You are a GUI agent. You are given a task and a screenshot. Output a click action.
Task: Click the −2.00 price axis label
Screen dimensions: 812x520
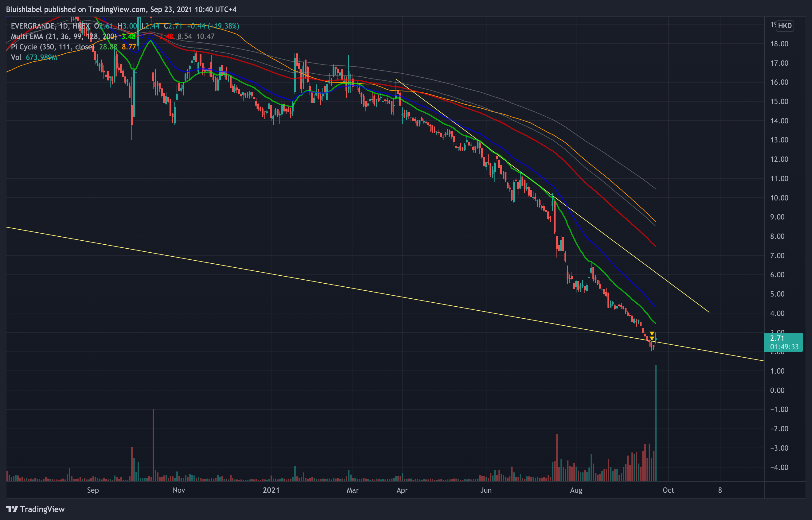[x=779, y=429]
